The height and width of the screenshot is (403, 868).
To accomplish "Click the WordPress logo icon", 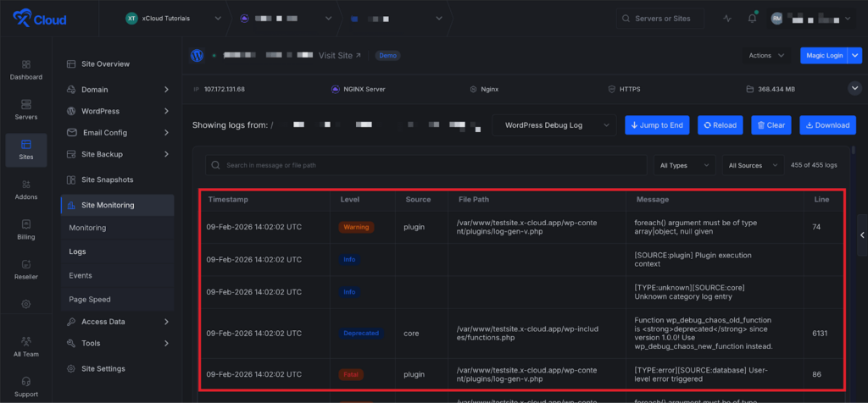I will coord(197,56).
